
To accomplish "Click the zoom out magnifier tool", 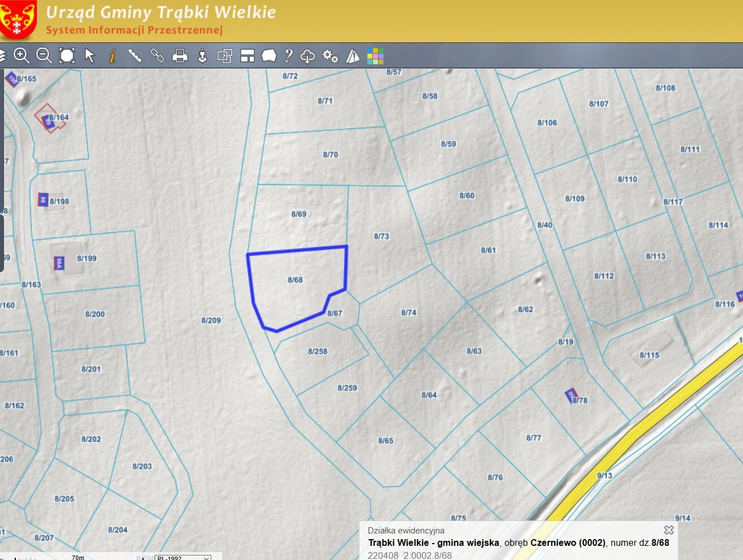I will tap(44, 55).
